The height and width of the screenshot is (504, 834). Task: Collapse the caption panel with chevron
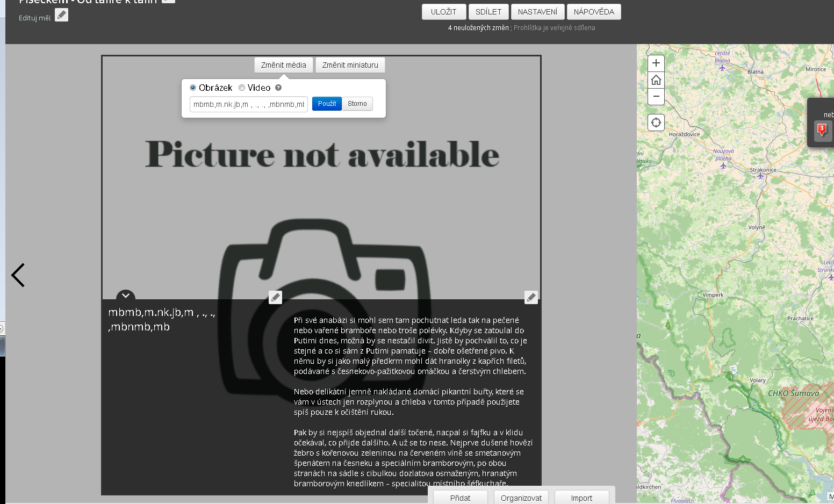tap(126, 296)
